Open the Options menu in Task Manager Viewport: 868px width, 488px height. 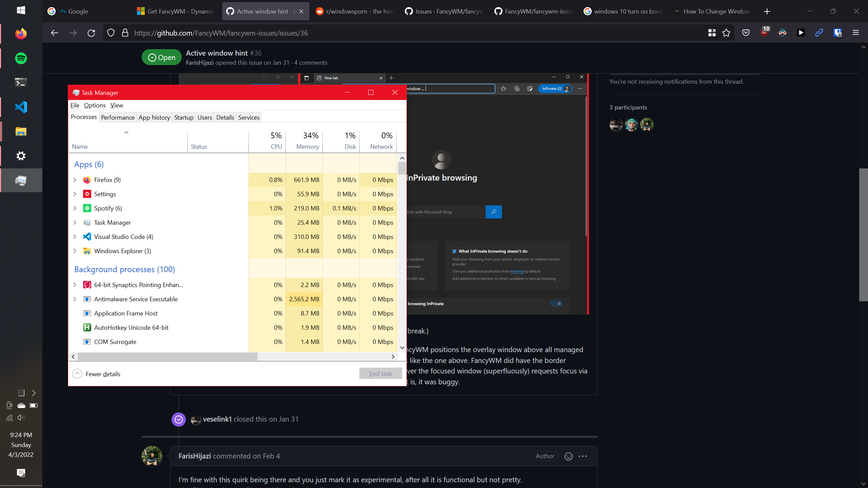click(x=95, y=105)
